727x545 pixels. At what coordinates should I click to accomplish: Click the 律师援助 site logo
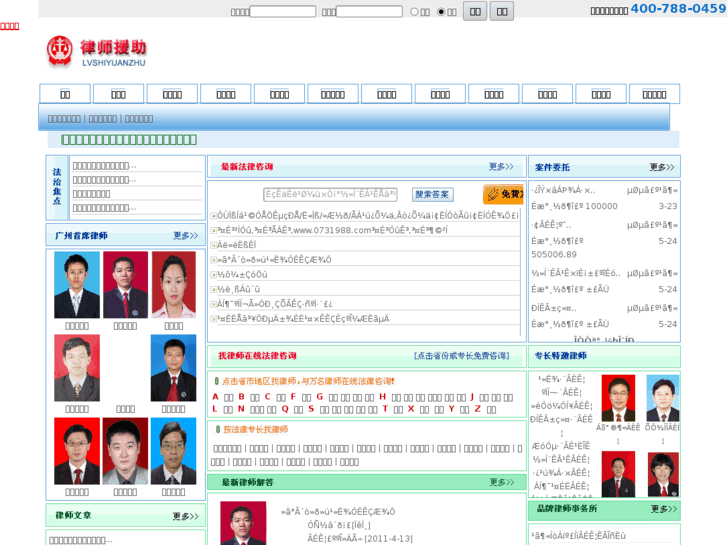click(97, 51)
